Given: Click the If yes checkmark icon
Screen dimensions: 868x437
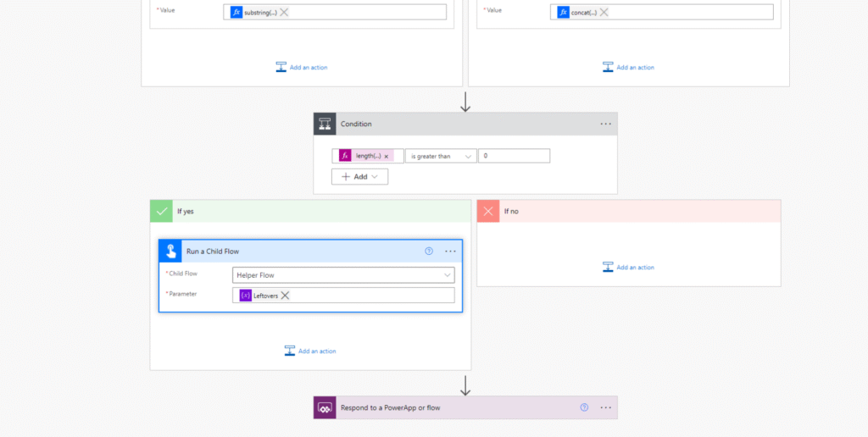Looking at the screenshot, I should tap(161, 212).
